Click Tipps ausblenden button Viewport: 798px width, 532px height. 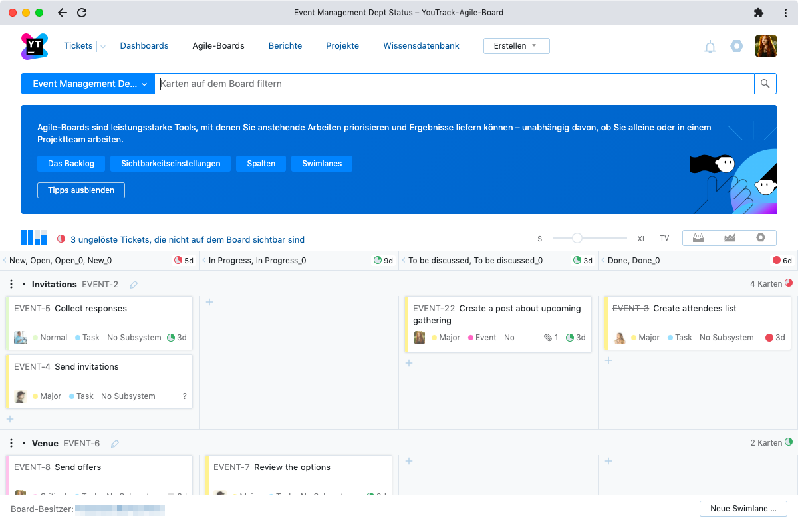81,190
